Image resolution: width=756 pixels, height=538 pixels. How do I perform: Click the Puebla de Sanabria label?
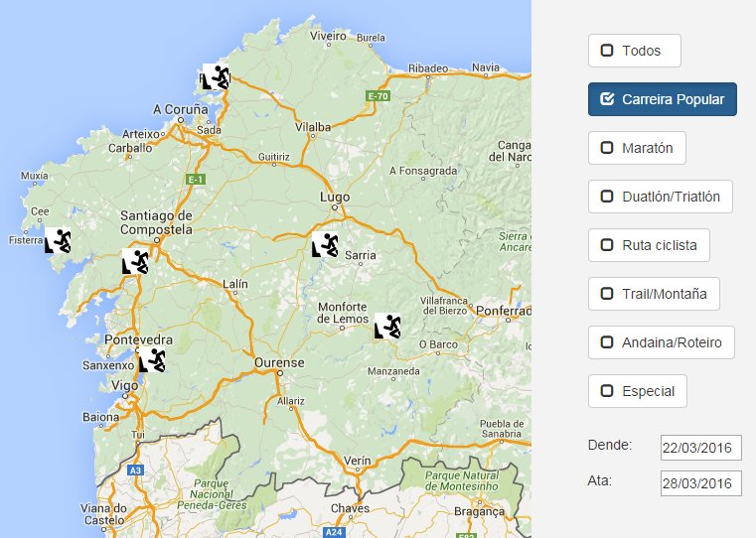coord(502,429)
